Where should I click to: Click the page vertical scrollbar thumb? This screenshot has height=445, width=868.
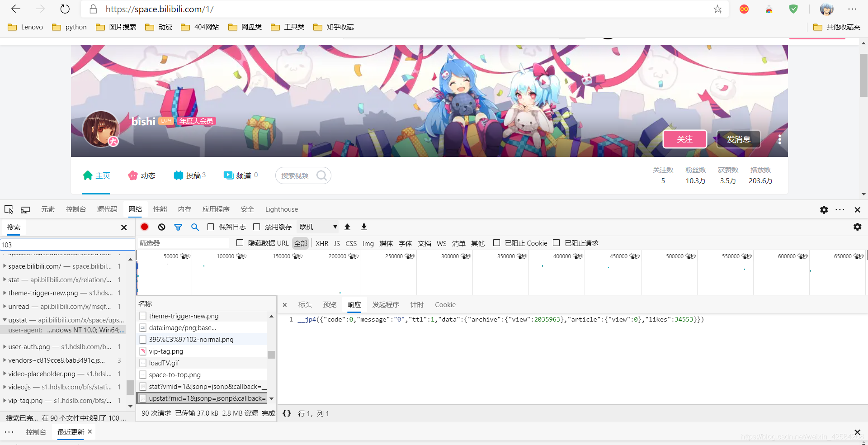click(863, 76)
